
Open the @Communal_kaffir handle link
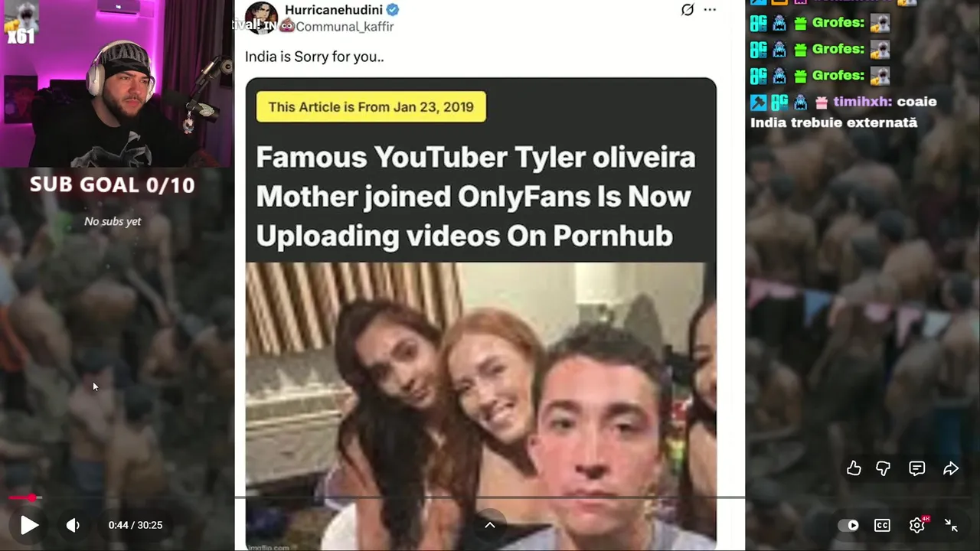click(345, 27)
